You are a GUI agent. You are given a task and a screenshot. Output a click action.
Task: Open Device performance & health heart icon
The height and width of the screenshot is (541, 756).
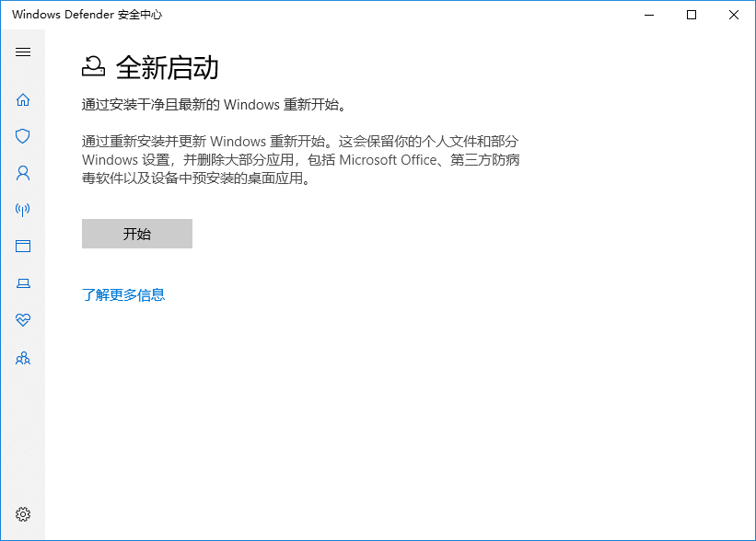coord(23,320)
